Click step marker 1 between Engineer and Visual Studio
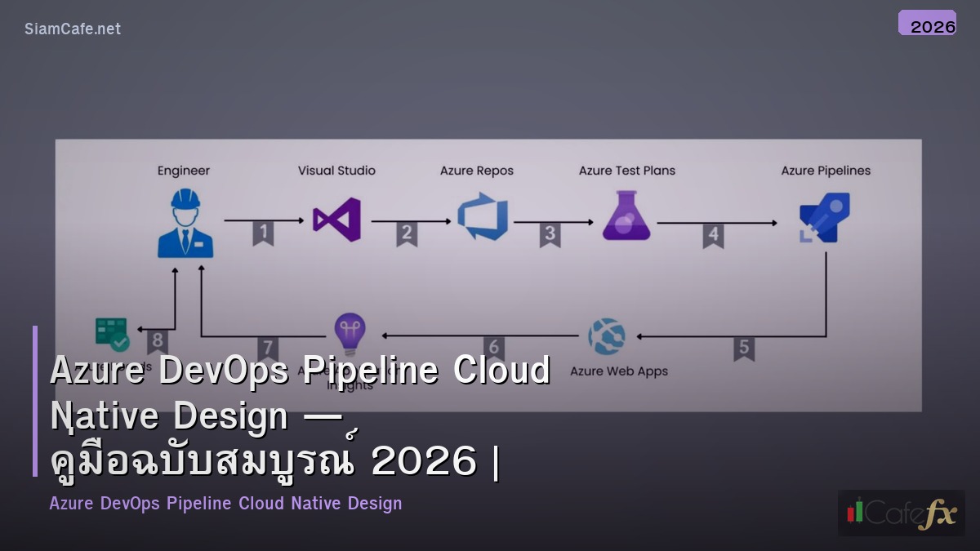Image resolution: width=980 pixels, height=551 pixels. point(262,233)
